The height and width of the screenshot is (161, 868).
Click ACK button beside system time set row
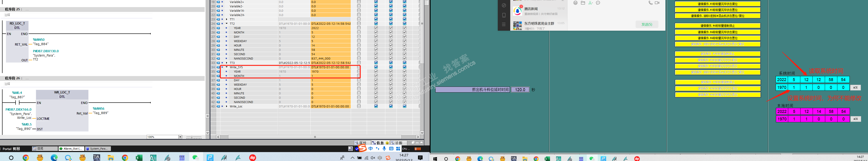click(x=855, y=87)
